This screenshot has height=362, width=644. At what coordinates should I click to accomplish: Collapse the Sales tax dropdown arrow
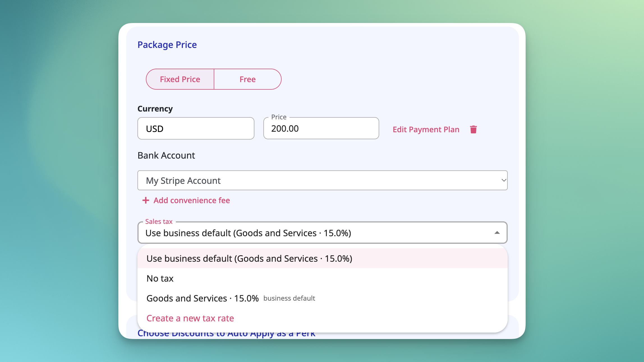(497, 233)
